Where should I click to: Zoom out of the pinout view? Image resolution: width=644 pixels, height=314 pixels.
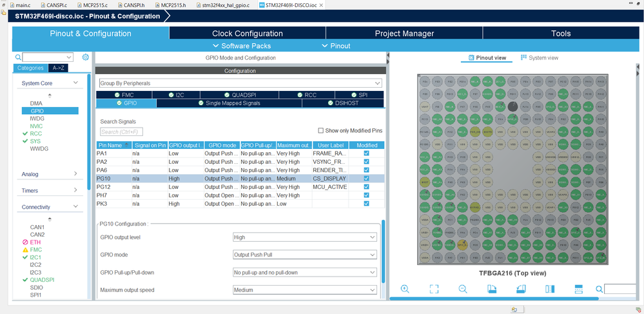tap(463, 289)
